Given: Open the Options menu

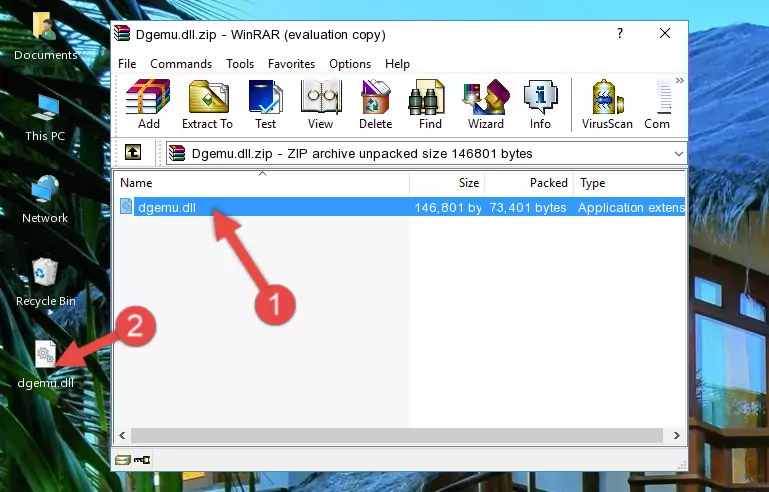Looking at the screenshot, I should tap(350, 64).
